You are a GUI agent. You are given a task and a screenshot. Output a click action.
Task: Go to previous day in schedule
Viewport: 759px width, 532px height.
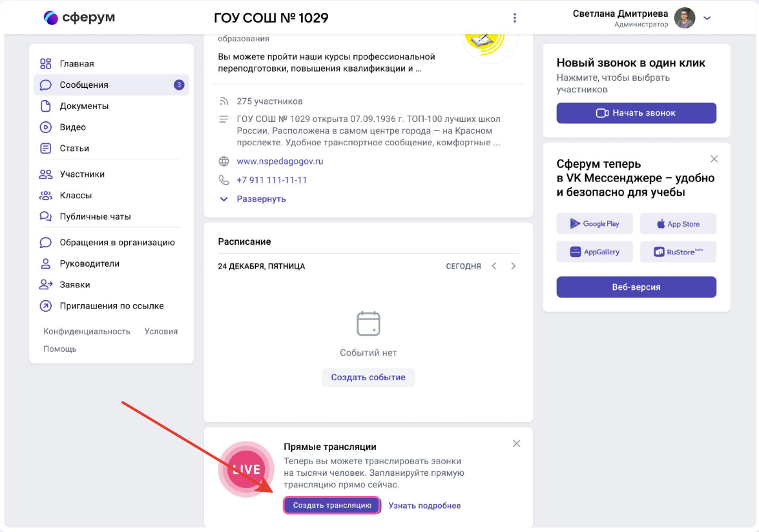tap(494, 266)
